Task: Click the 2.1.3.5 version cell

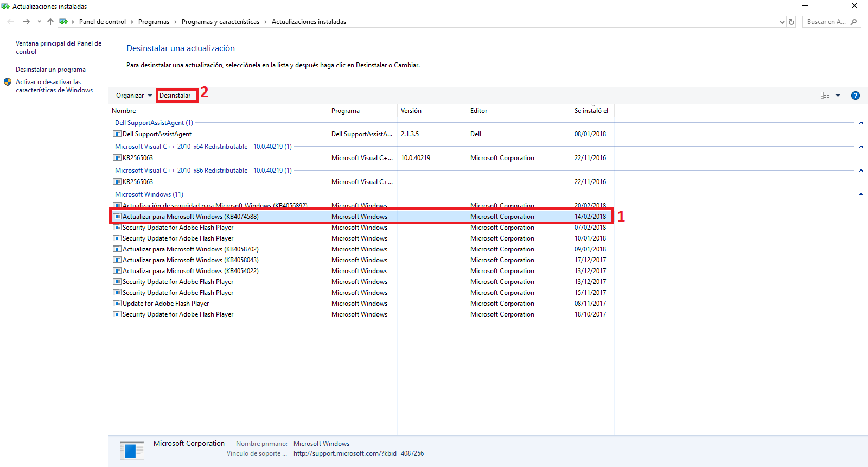Action: (x=410, y=134)
